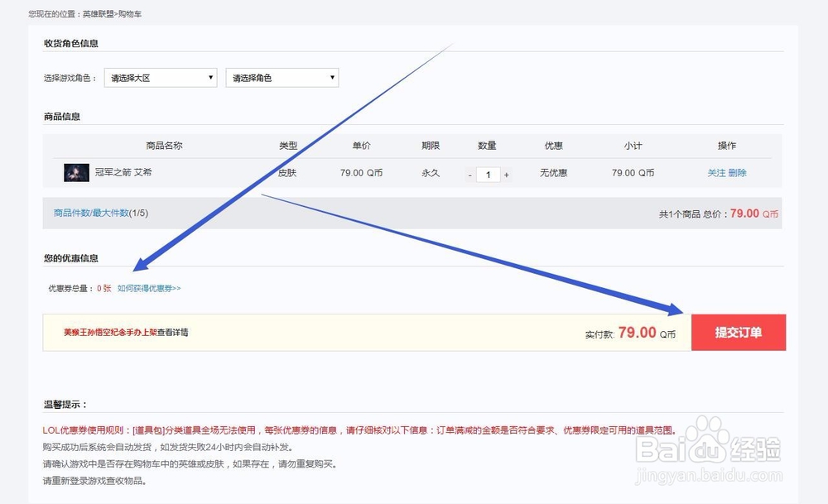Click the 无优惠 discount cell
828x504 pixels.
tap(553, 173)
